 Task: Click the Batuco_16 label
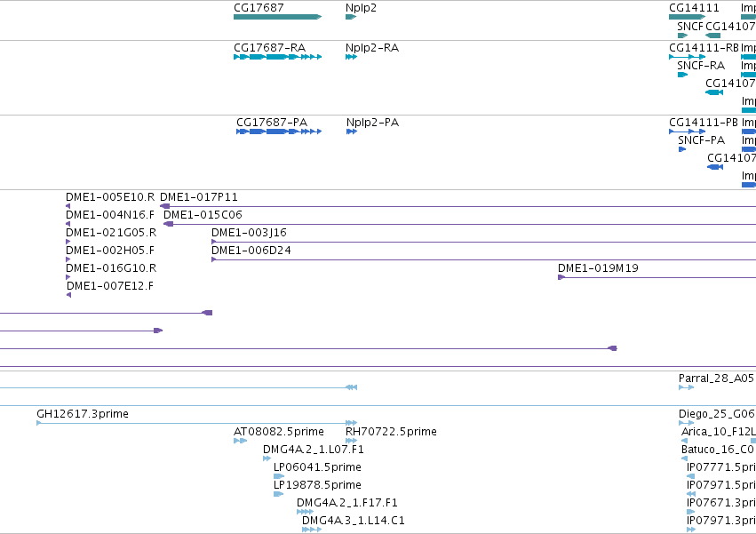click(712, 450)
